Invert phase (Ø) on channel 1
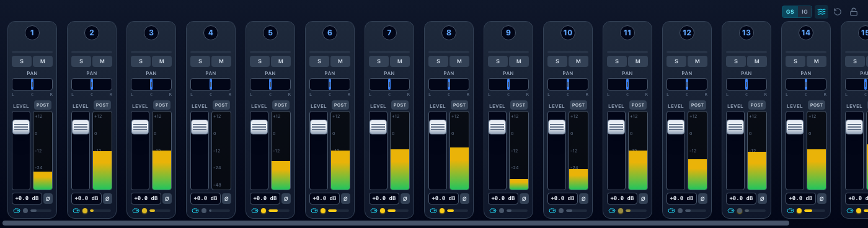The height and width of the screenshot is (228, 868). (x=48, y=198)
